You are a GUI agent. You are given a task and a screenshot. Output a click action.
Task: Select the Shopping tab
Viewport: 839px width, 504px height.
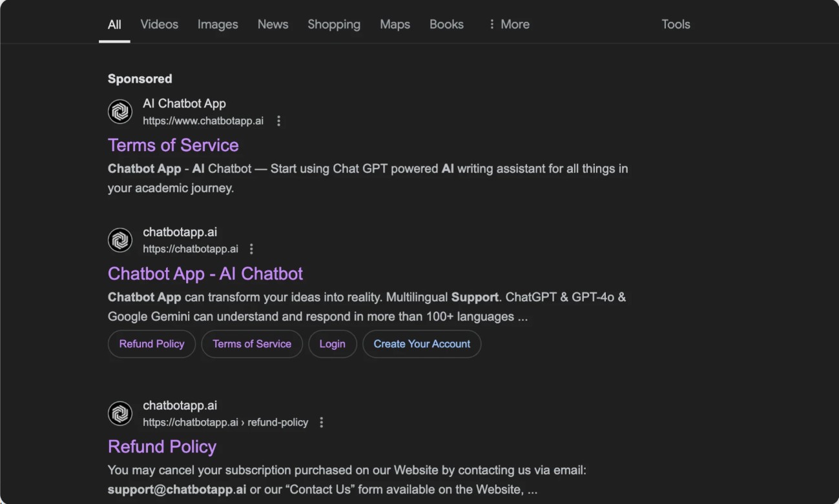click(x=334, y=25)
